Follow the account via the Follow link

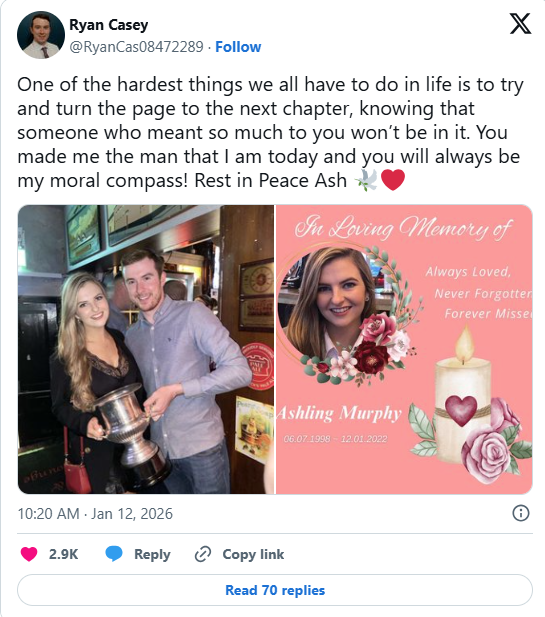click(238, 47)
